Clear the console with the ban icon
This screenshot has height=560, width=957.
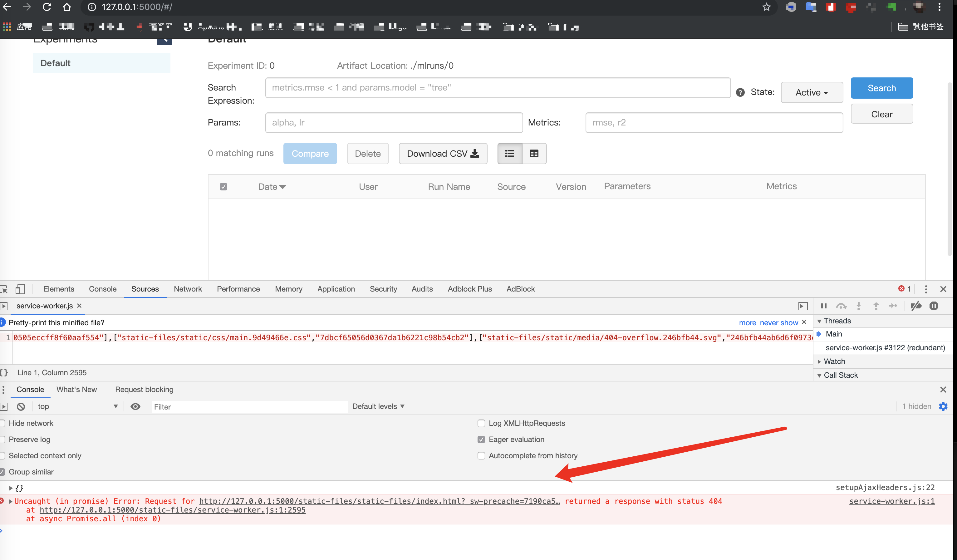pos(21,406)
